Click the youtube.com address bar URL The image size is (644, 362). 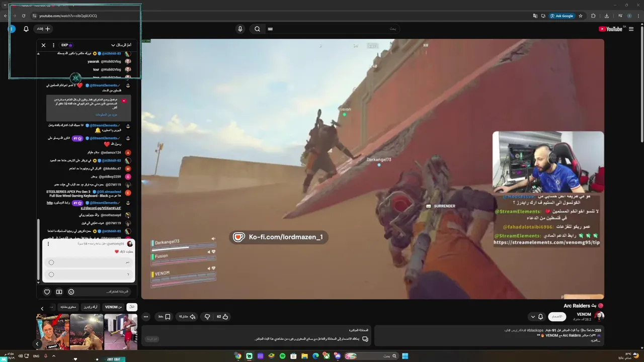68,16
